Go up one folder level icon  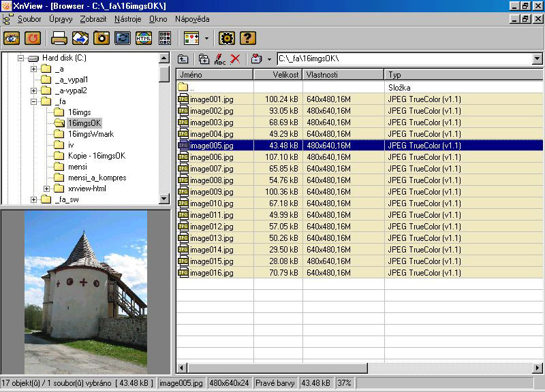point(183,59)
